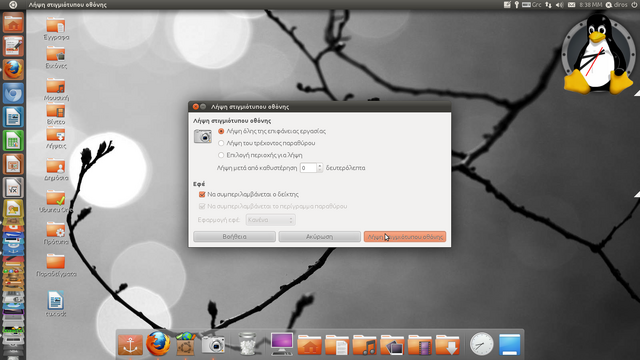Launch the Chromium browser from launcher
Image resolution: width=640 pixels, height=360 pixels.
[x=13, y=93]
